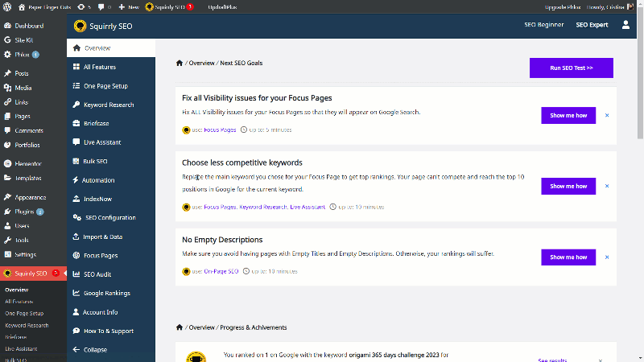
Task: Show me how for Visibility issues goal
Action: (568, 115)
